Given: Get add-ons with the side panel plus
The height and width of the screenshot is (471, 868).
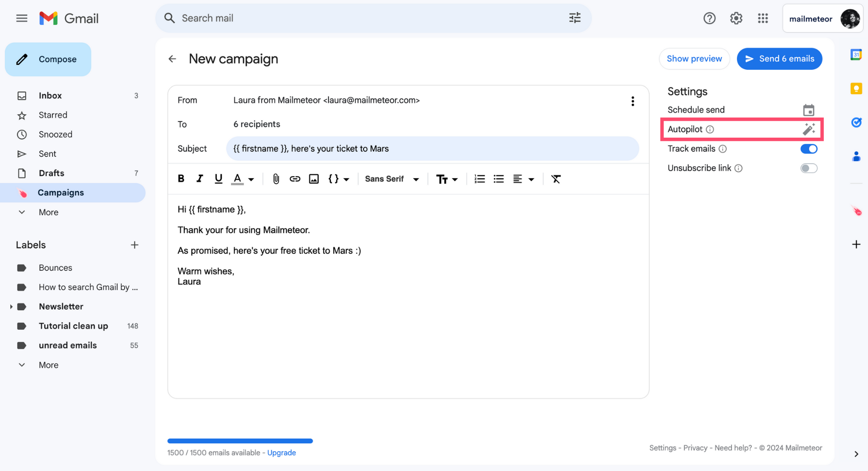Looking at the screenshot, I should pyautogui.click(x=856, y=244).
